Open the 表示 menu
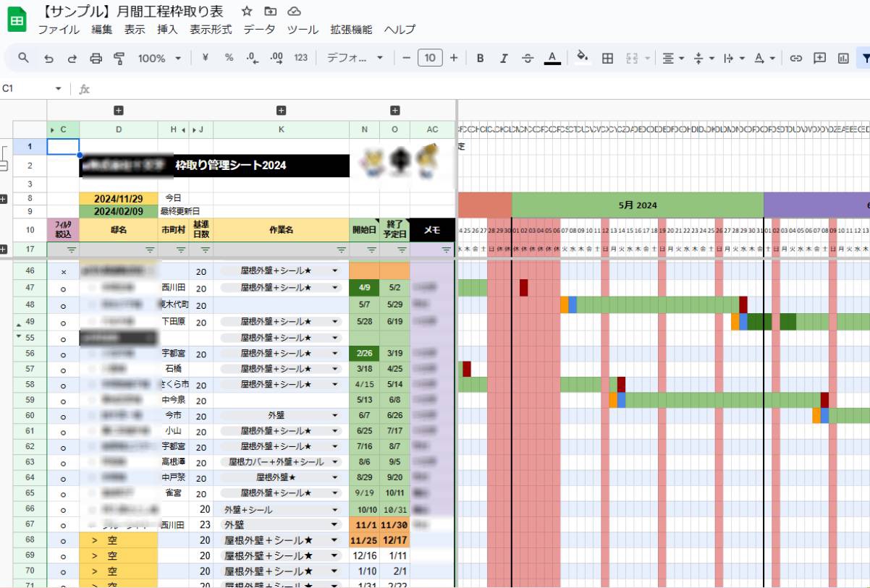 135,30
